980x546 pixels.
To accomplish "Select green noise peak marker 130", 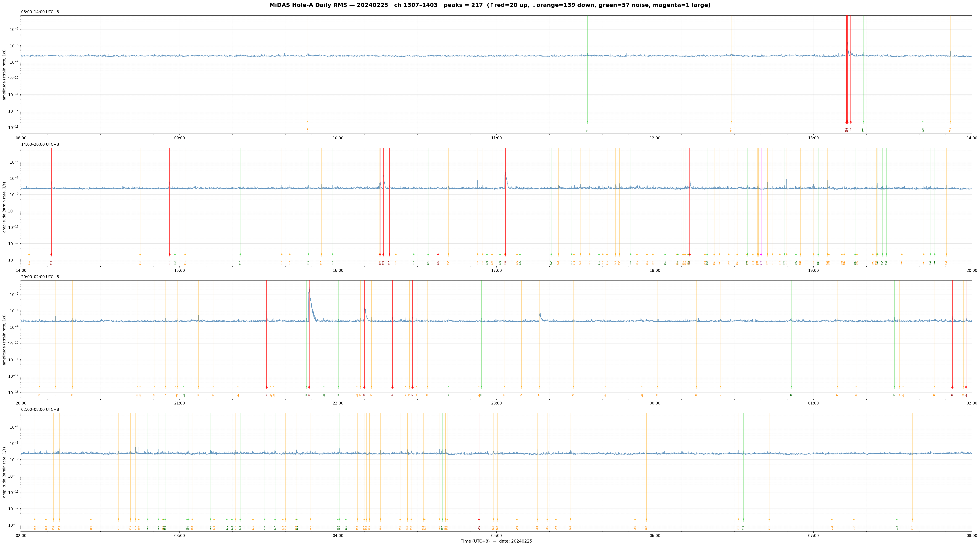I will (x=448, y=387).
